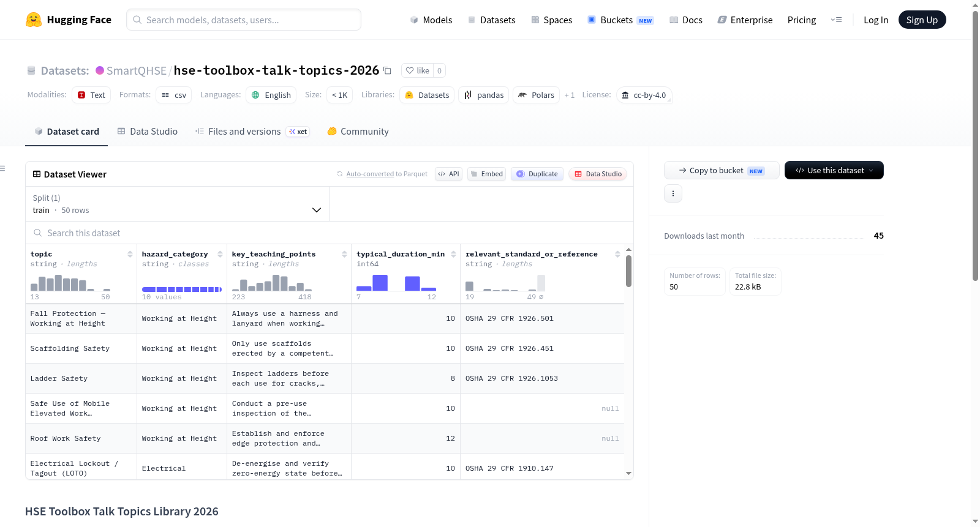Image resolution: width=980 pixels, height=527 pixels.
Task: Select the Fall Protection topic cell
Action: (x=81, y=318)
